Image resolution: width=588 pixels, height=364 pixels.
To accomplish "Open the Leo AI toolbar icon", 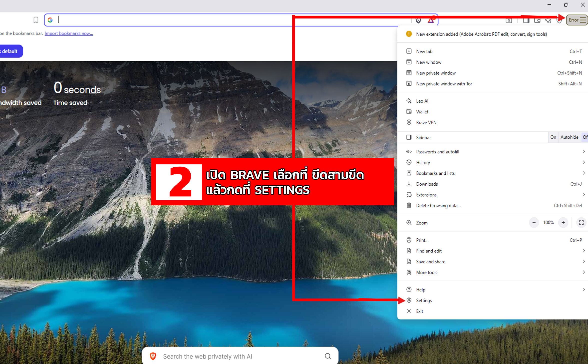I will tap(548, 20).
